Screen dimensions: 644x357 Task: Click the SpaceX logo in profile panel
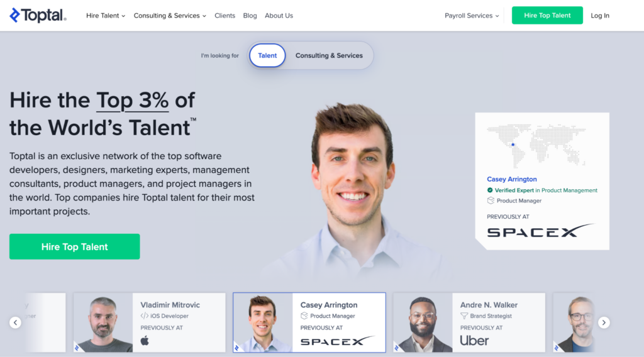coord(540,231)
